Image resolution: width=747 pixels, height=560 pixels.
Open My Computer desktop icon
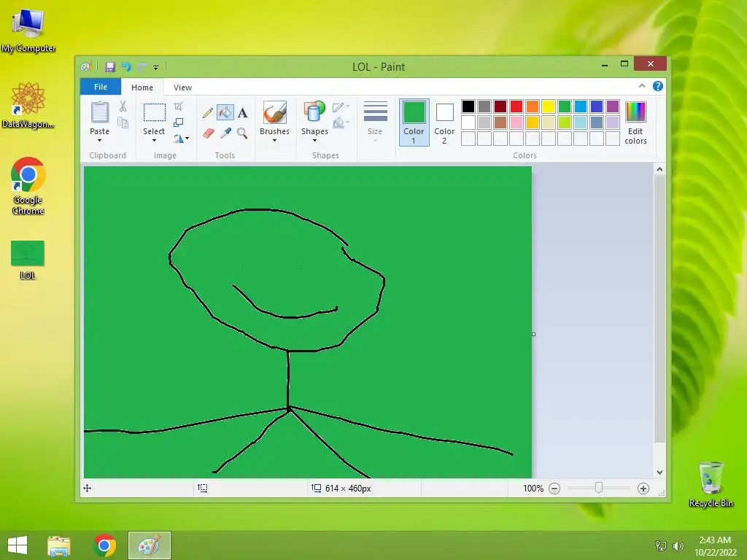(28, 29)
